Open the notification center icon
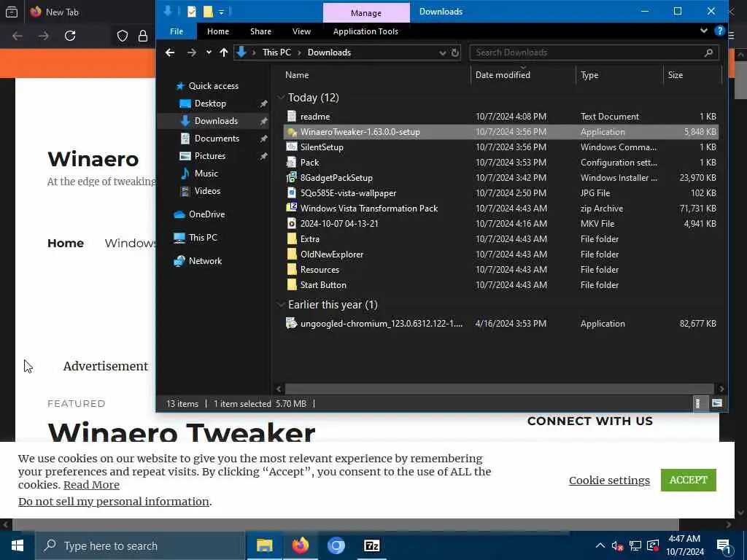This screenshot has width=747, height=560. (x=724, y=545)
